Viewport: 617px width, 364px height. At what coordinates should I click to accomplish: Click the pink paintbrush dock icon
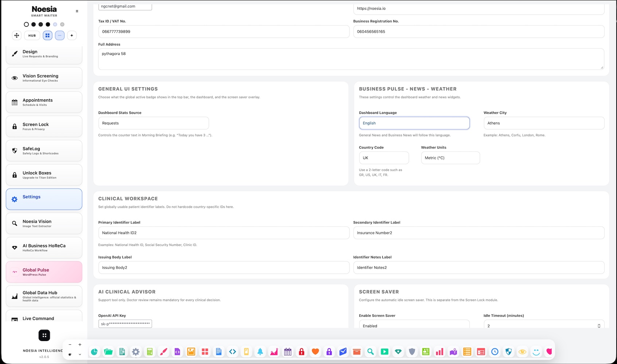coord(164,352)
